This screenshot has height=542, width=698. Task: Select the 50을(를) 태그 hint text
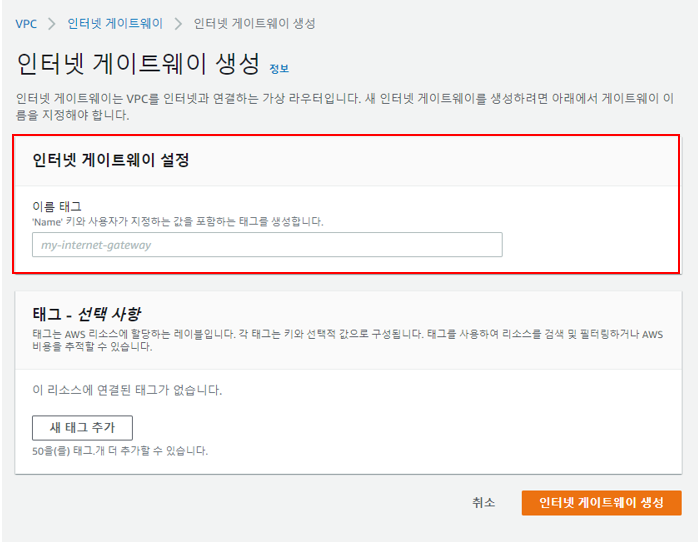120,451
